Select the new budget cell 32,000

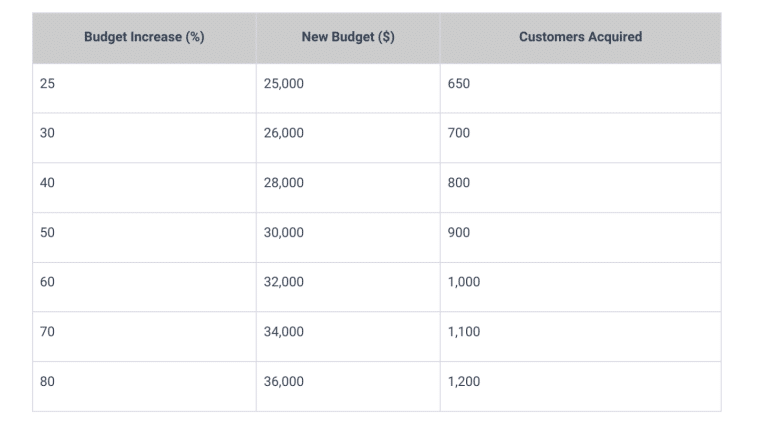pyautogui.click(x=348, y=287)
